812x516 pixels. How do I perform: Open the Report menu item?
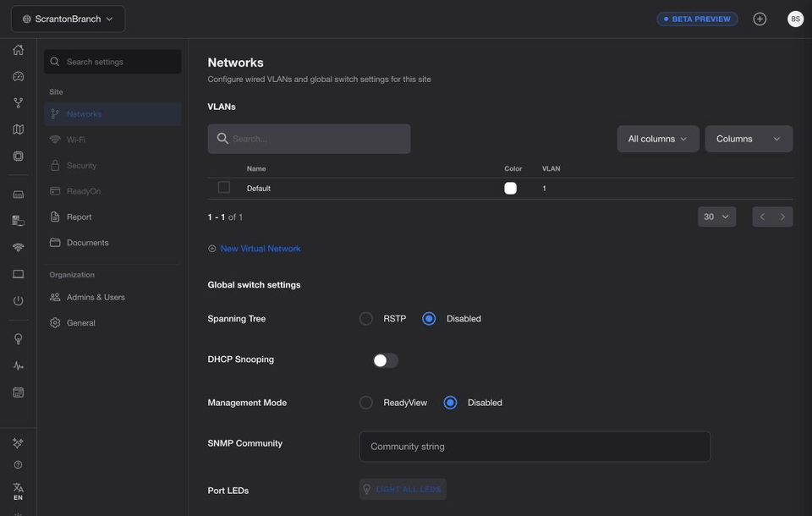[112, 217]
